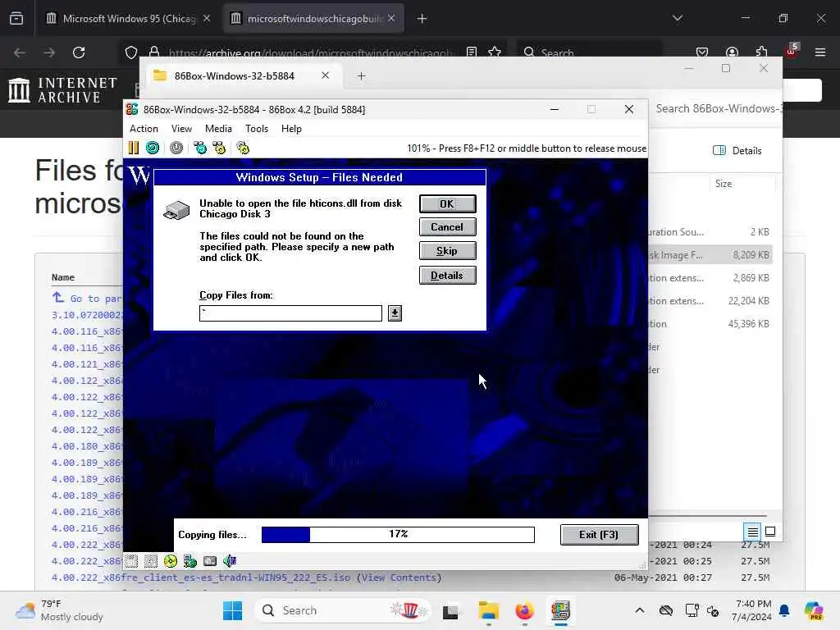Viewport: 840px width, 630px height.
Task: Click the Copy Files from path field
Action: pyautogui.click(x=290, y=313)
